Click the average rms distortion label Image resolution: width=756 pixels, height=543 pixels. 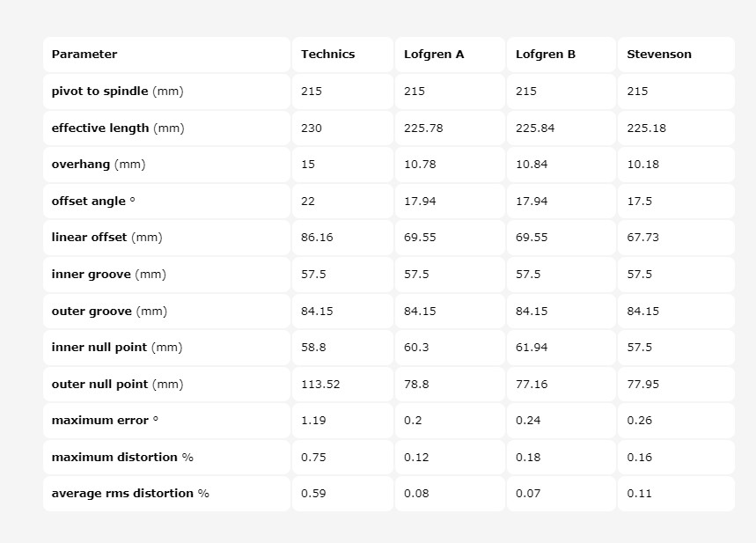pyautogui.click(x=130, y=494)
